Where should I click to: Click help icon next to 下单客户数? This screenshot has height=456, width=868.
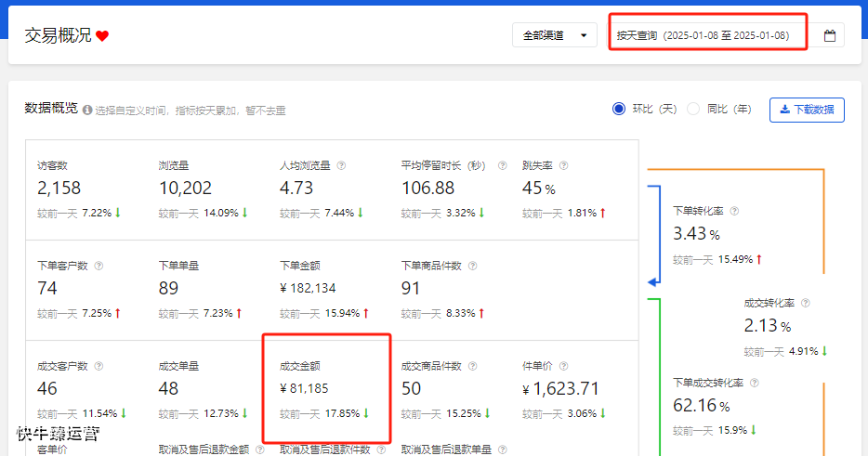pyautogui.click(x=99, y=266)
